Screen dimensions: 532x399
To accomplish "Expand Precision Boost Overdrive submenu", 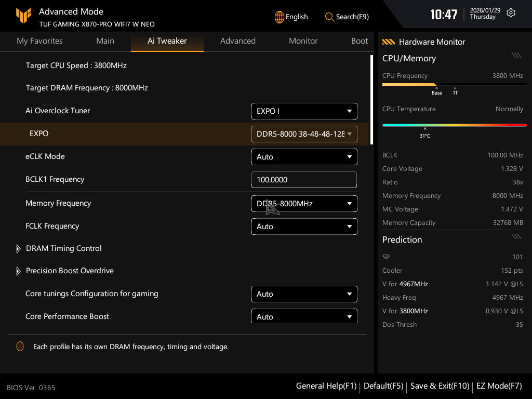I will [x=19, y=271].
